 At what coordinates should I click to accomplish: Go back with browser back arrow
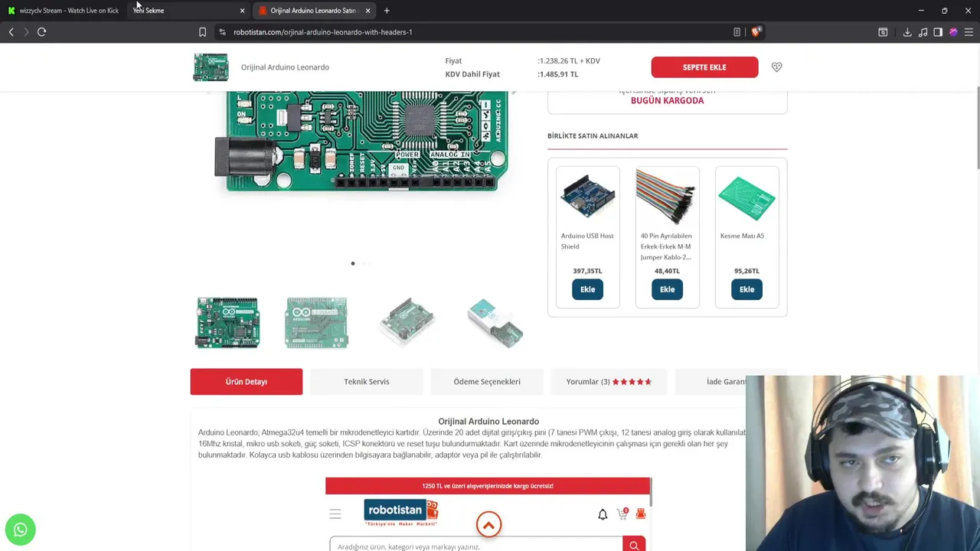[11, 32]
